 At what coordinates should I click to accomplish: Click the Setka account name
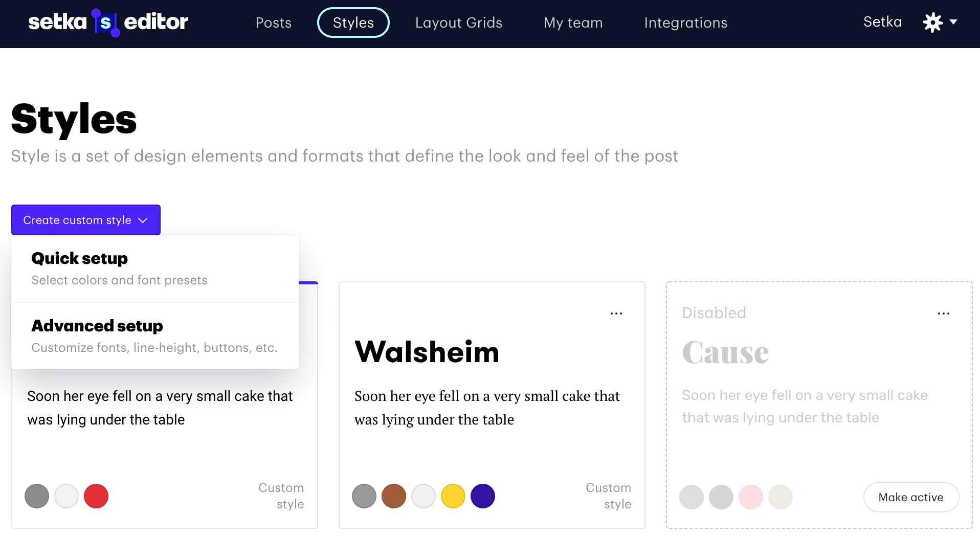882,22
